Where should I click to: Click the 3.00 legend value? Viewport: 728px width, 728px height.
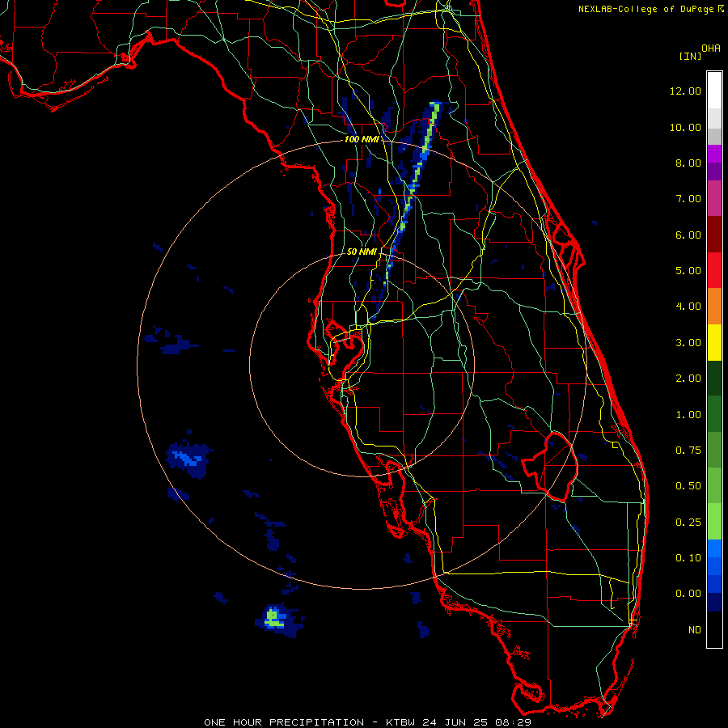[688, 343]
